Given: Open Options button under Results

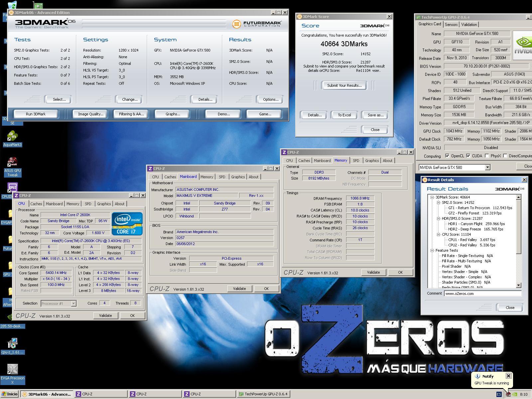Looking at the screenshot, I should point(271,99).
